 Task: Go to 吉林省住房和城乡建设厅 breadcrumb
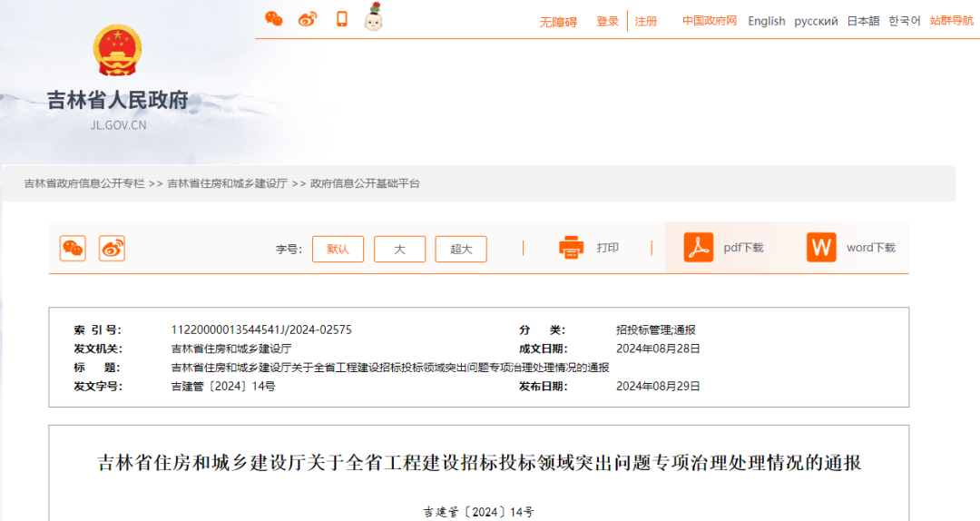227,183
